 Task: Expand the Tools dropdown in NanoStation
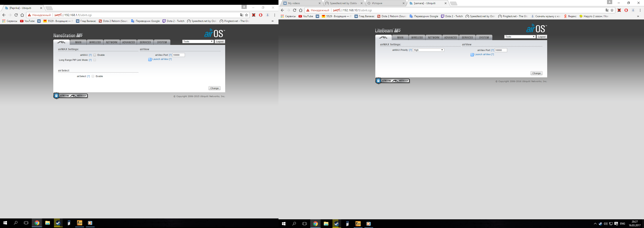198,42
